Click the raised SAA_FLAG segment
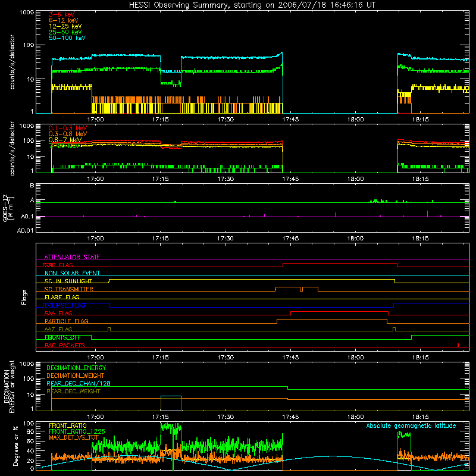Image resolution: width=476 pixels, height=476 pixels. click(339, 311)
